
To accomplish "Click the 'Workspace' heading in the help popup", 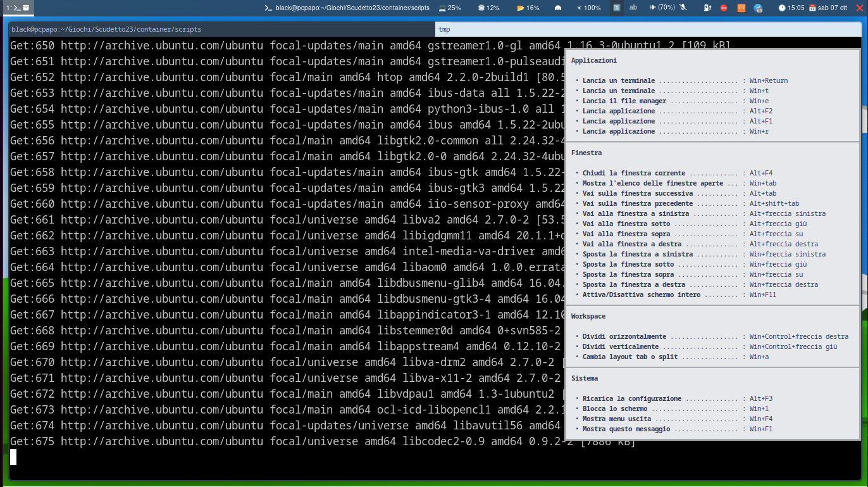I will 588,317.
